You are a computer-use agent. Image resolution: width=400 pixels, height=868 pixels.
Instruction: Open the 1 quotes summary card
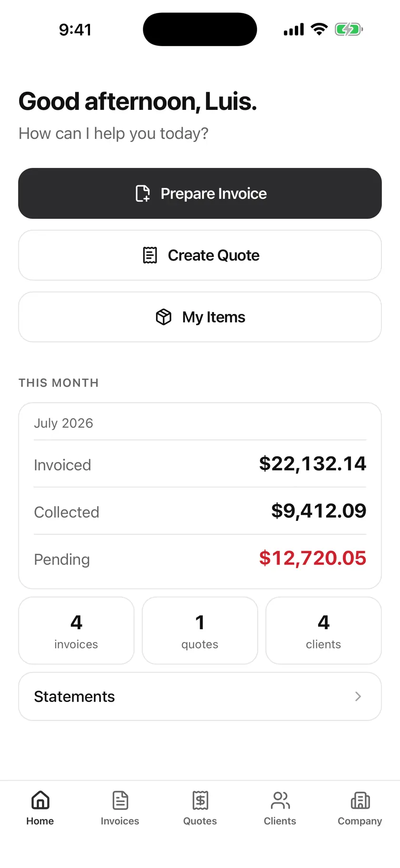tap(200, 631)
